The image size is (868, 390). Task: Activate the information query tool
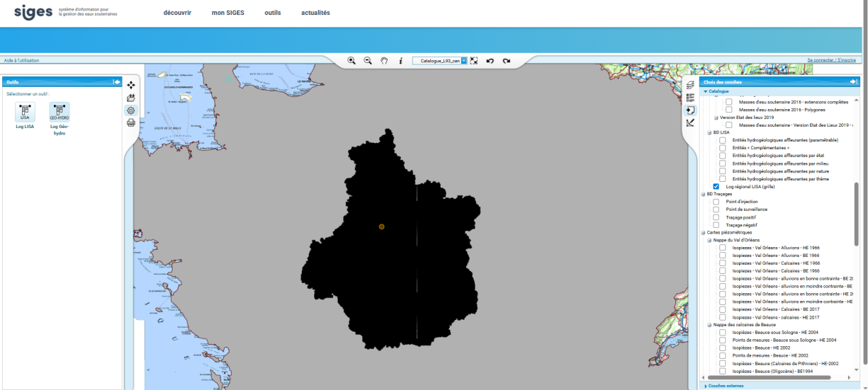coord(400,61)
